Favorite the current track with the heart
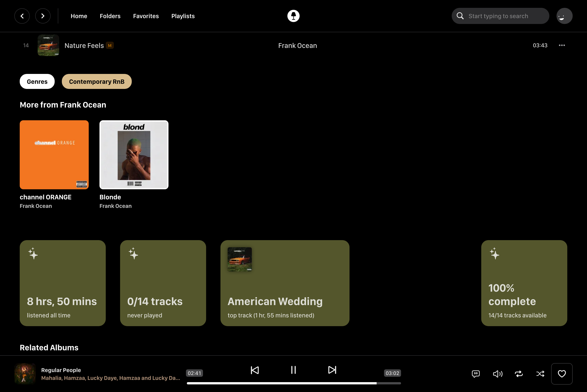This screenshot has width=587, height=392. coord(562,374)
